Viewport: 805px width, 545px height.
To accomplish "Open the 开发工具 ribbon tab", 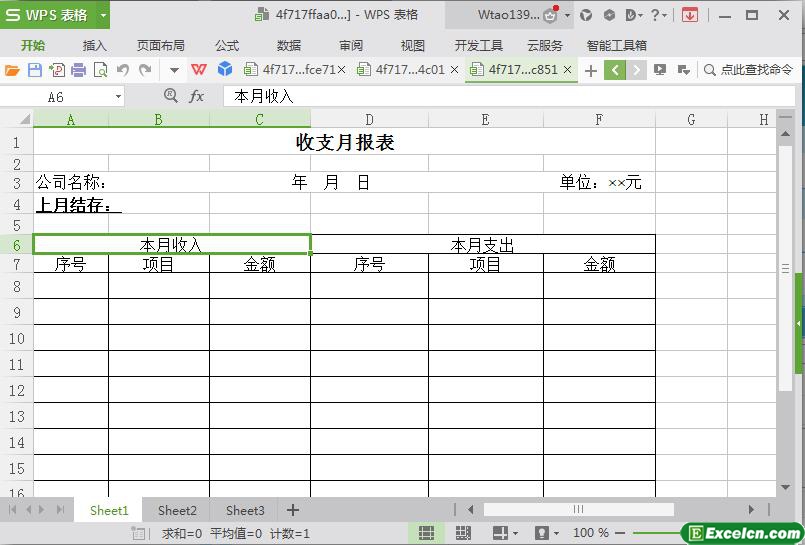I will click(x=478, y=46).
